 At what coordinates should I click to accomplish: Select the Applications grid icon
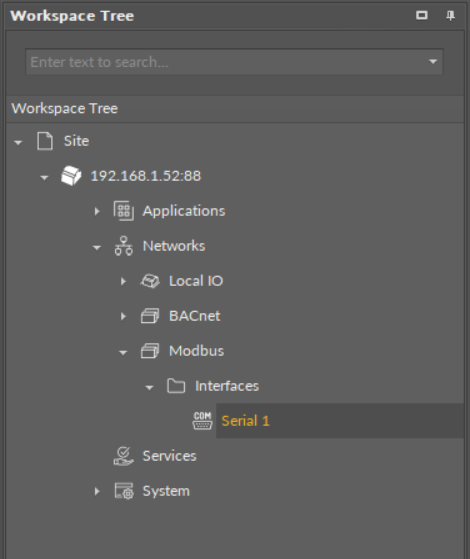[124, 211]
